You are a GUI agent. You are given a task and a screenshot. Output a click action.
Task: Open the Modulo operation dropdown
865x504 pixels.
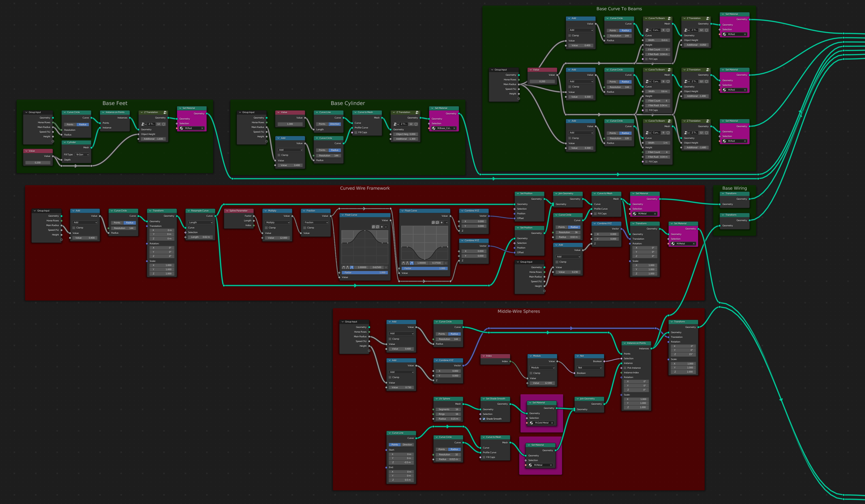point(542,368)
